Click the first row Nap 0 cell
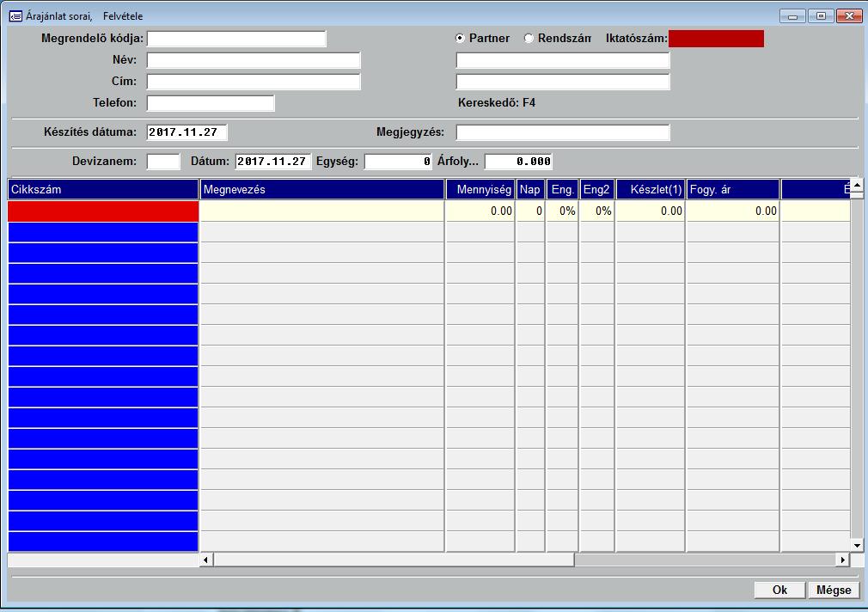Screen dimensions: 868x612 click(x=530, y=211)
